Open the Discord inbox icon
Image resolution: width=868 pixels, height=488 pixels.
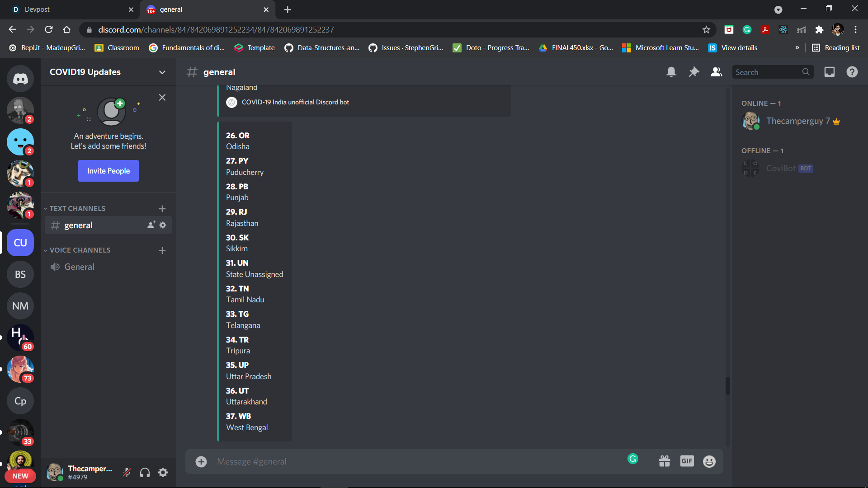[829, 72]
